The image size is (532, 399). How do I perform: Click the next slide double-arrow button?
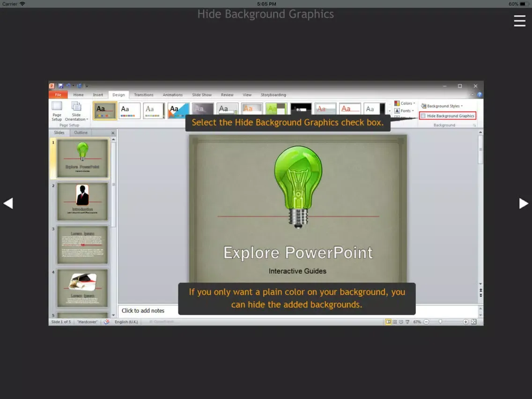tap(481, 296)
